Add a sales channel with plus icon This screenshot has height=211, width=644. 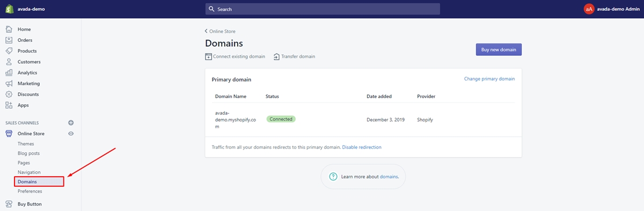point(71,123)
